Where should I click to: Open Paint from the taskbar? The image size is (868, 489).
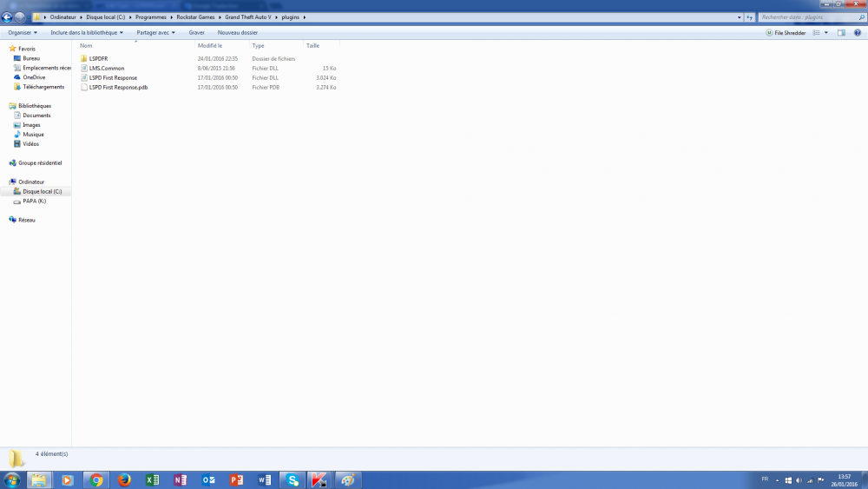(x=348, y=480)
